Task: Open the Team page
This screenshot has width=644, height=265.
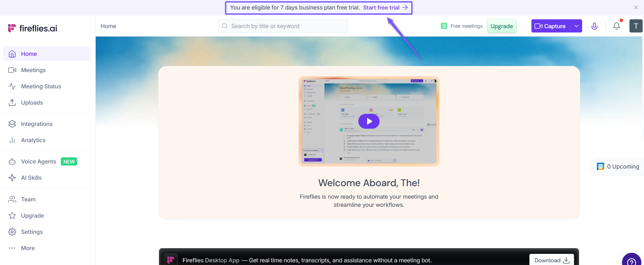Action: [47, 199]
